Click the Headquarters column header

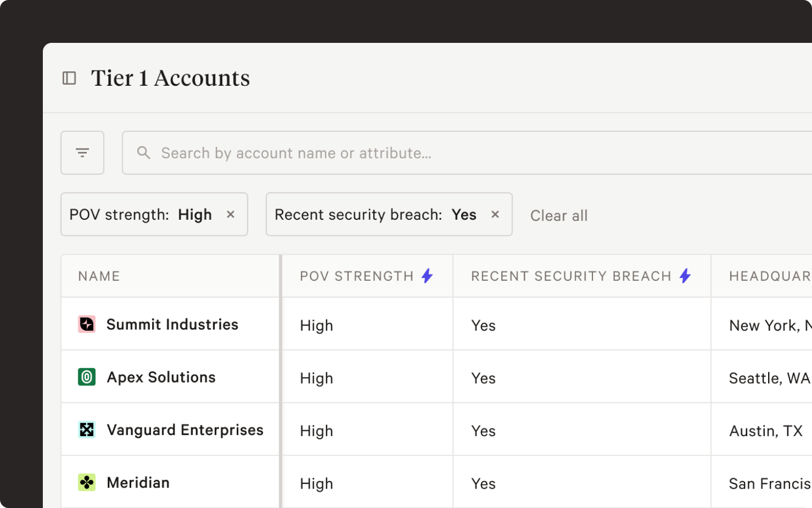click(x=769, y=277)
